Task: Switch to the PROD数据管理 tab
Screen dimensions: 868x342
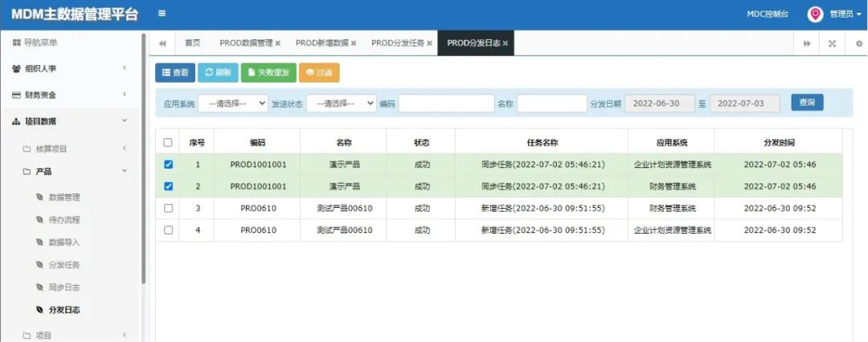Action: click(246, 43)
